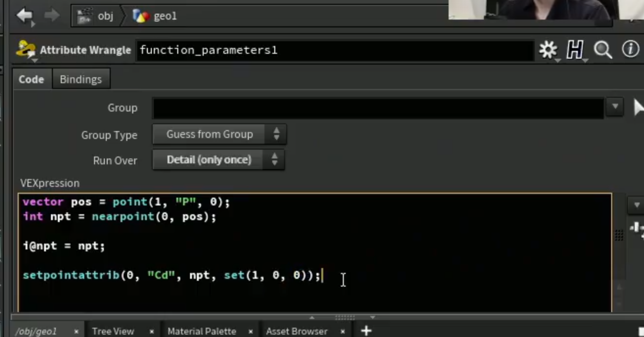Click the Group Type parameter label
This screenshot has height=337, width=644.
click(109, 135)
